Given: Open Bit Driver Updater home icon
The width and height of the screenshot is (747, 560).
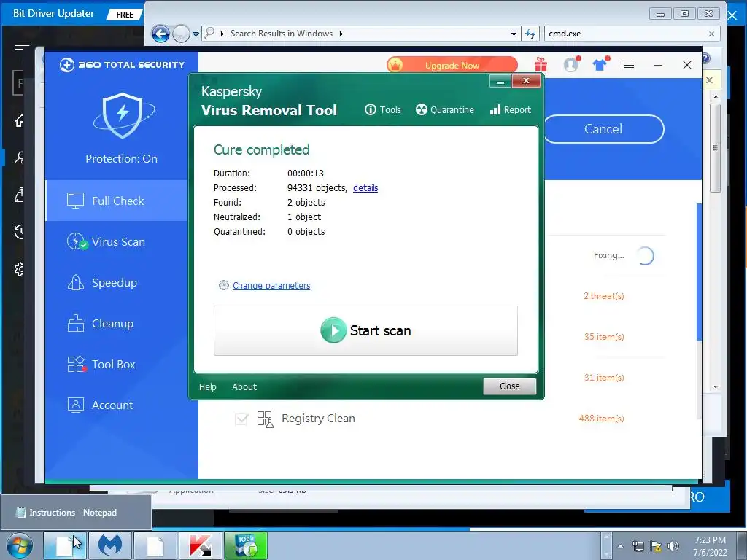Looking at the screenshot, I should point(20,121).
